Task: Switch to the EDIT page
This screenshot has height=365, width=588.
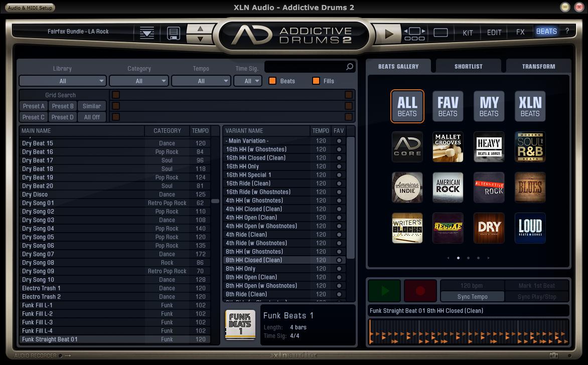Action: coord(494,33)
